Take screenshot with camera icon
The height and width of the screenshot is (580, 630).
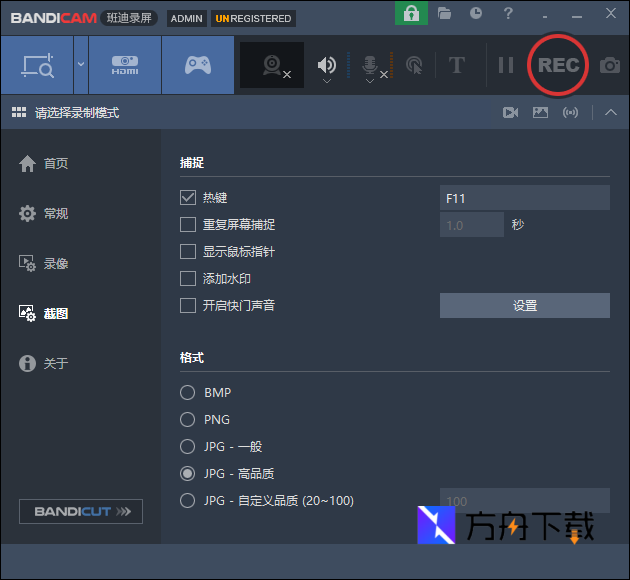tap(610, 65)
